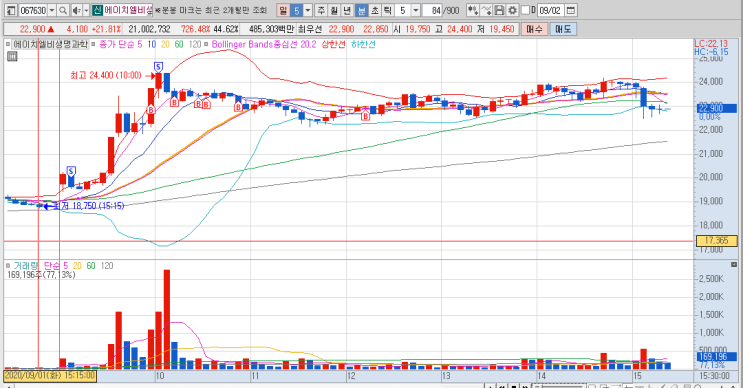The height and width of the screenshot is (388, 743).
Task: Click the minute interval field showing 5
Action: pos(403,10)
